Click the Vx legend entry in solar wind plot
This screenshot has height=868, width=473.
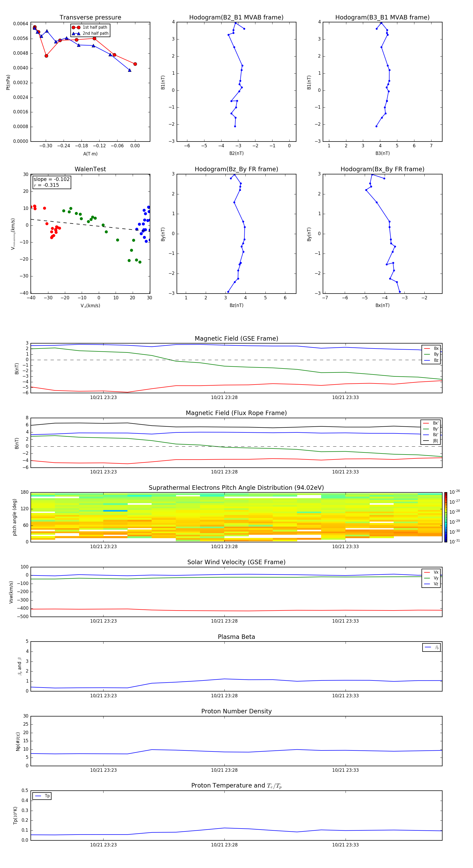click(431, 572)
